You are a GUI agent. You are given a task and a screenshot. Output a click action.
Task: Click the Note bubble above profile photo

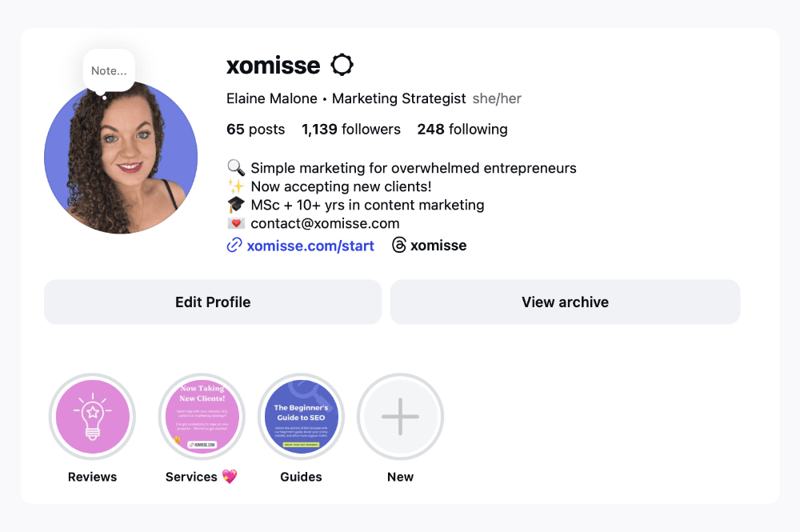pyautogui.click(x=109, y=70)
